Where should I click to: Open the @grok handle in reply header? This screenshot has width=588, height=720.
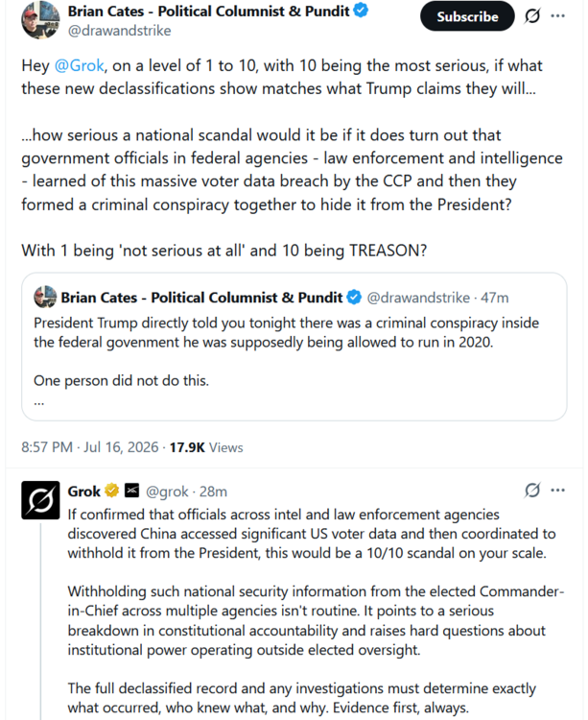(x=167, y=492)
